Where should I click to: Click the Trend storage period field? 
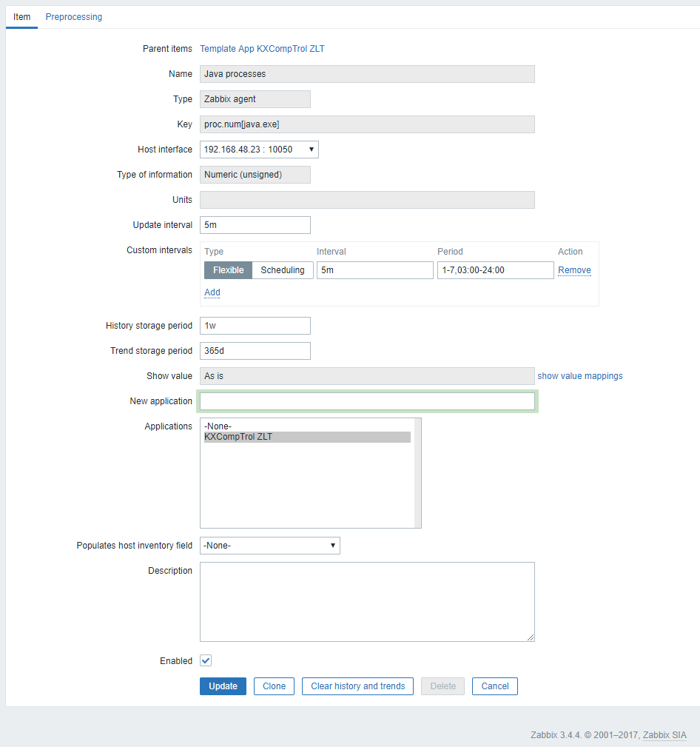255,351
